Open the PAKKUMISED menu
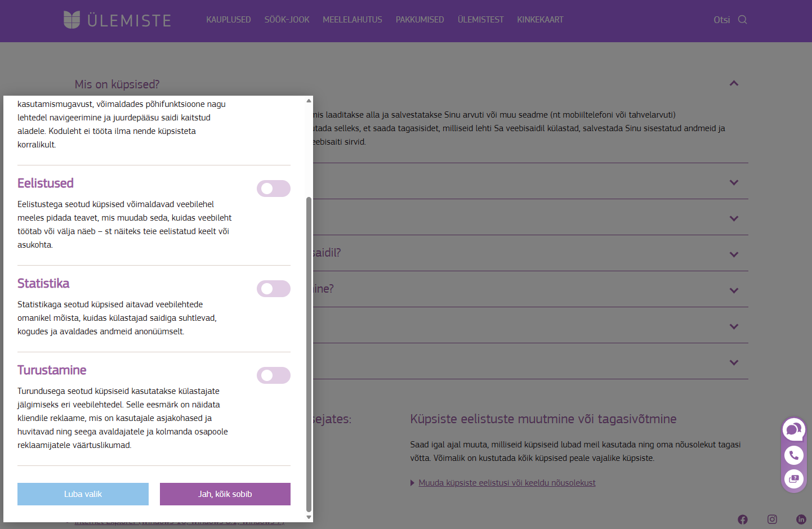 420,20
